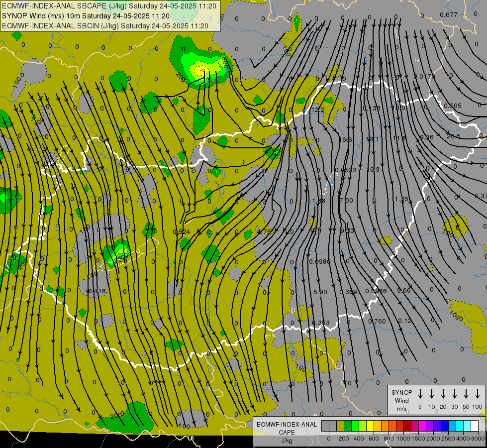Click the legend tick label 800
Viewport: 487px width, 448px height.
[389, 439]
